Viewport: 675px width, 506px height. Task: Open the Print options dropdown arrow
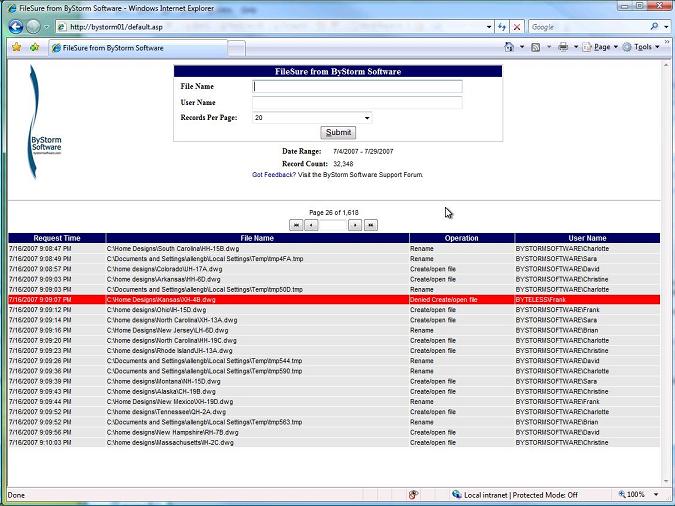tap(576, 47)
